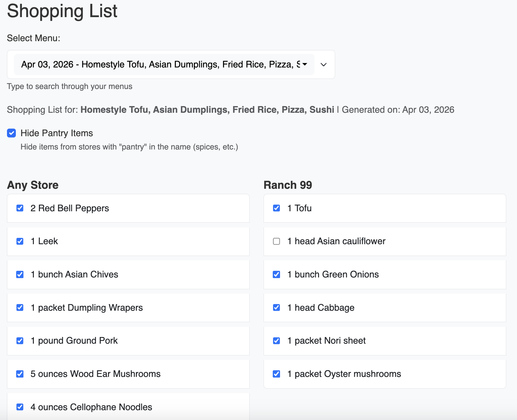Uncheck the 1 pound Ground Pork item
The width and height of the screenshot is (517, 420).
tap(20, 340)
